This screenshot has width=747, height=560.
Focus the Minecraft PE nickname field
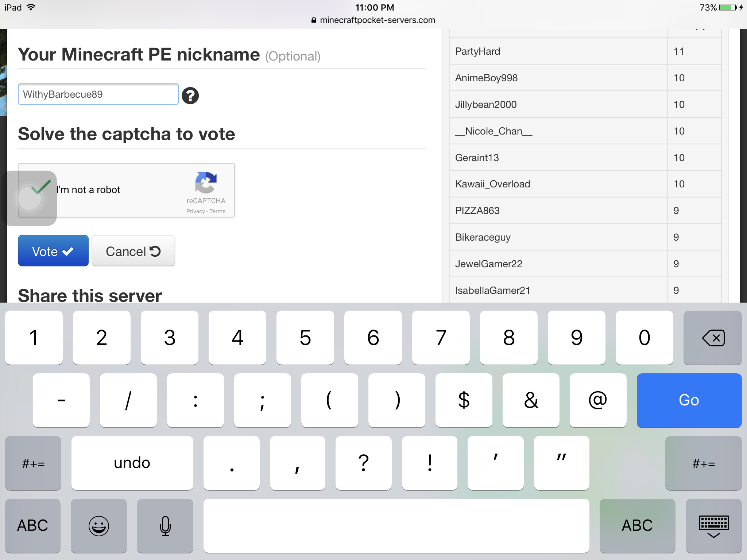point(98,94)
